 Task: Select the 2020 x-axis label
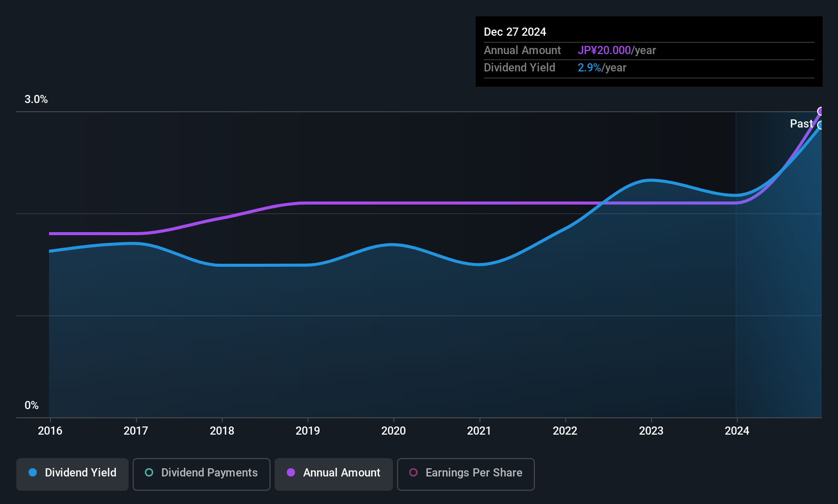[393, 431]
